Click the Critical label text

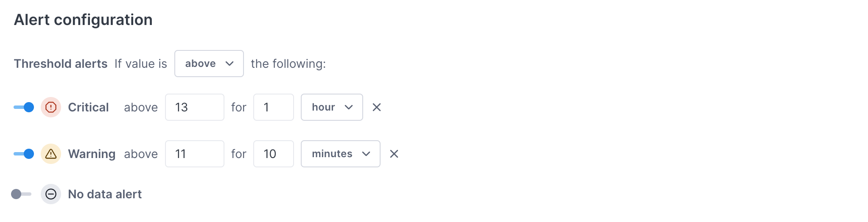(x=88, y=107)
